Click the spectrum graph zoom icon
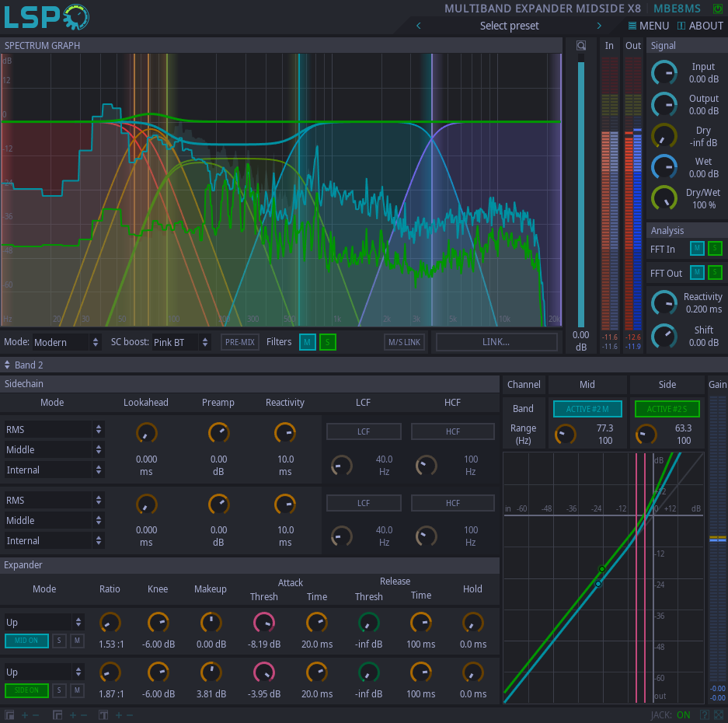728x723 pixels. click(580, 46)
